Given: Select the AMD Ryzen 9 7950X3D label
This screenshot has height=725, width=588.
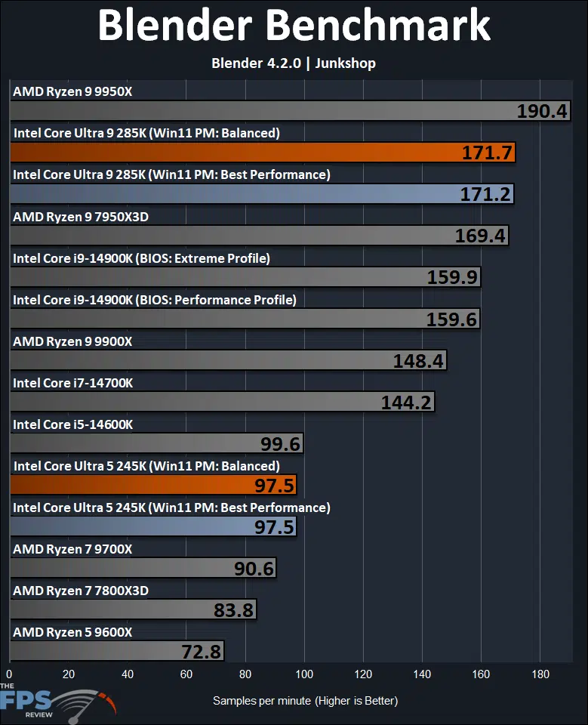Looking at the screenshot, I should [81, 217].
